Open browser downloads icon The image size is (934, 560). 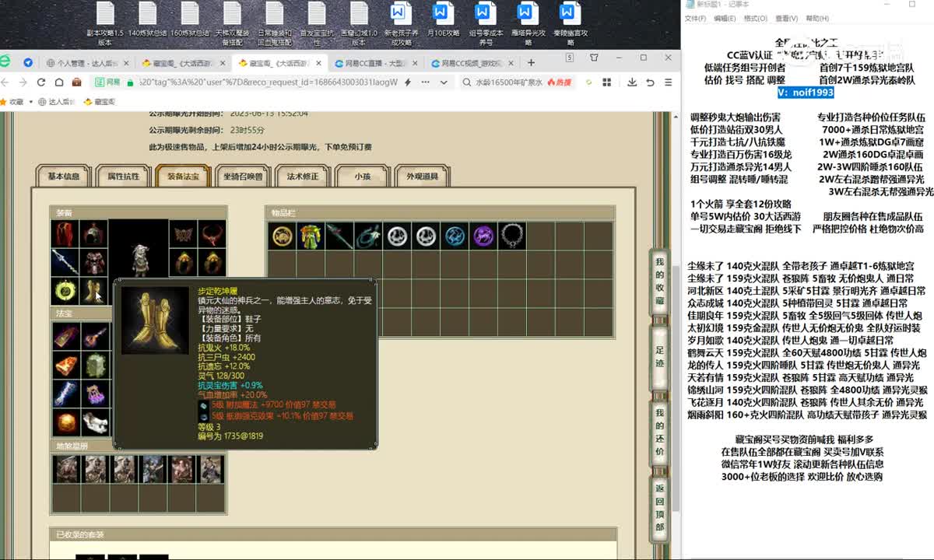pos(631,82)
